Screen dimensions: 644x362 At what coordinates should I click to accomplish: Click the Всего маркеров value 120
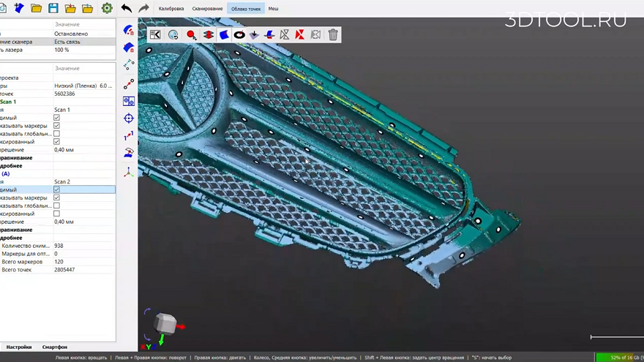[59, 262]
